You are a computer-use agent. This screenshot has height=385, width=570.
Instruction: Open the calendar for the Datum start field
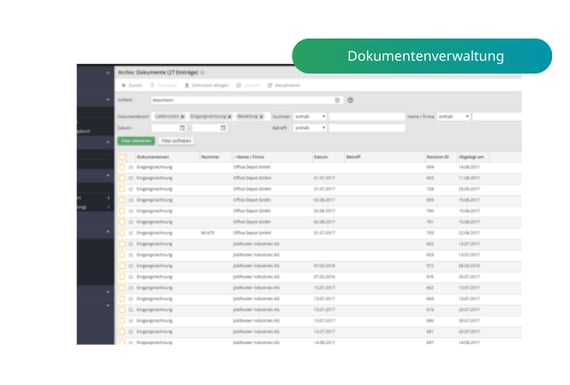point(182,128)
